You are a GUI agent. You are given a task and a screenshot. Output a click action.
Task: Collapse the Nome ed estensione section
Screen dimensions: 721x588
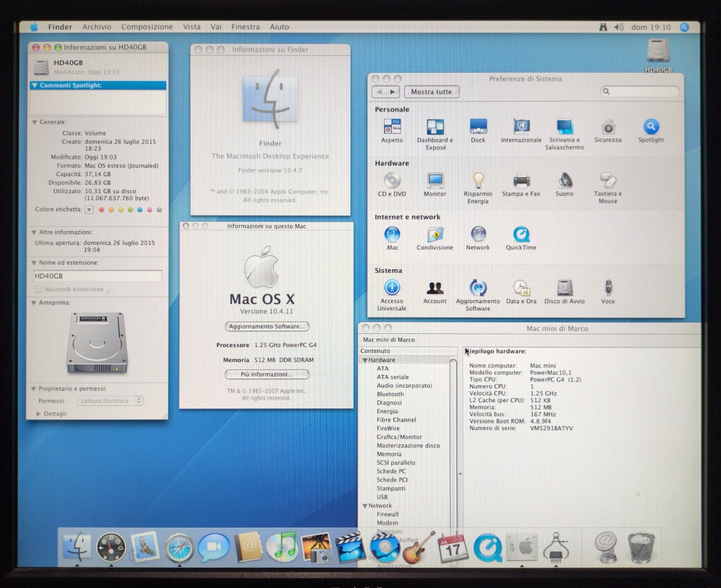pyautogui.click(x=34, y=263)
